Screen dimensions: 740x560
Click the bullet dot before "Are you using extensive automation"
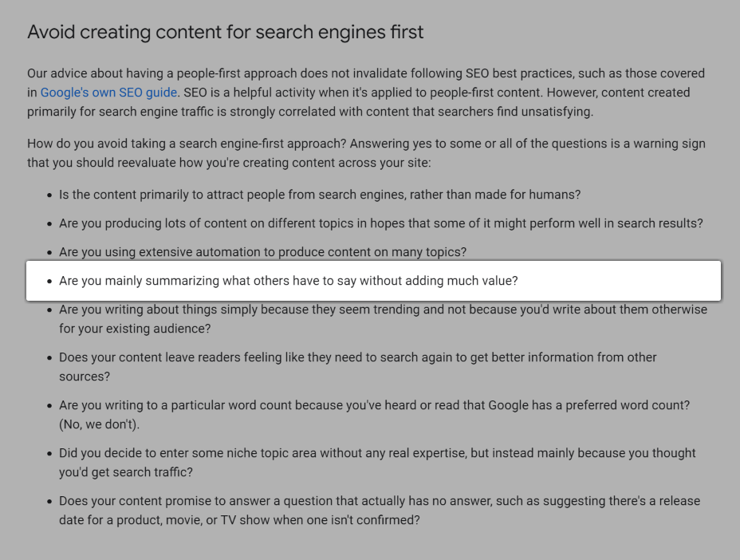(49, 253)
